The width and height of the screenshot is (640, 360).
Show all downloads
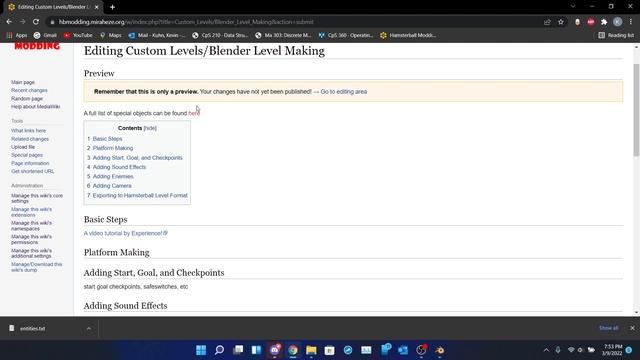(x=609, y=328)
